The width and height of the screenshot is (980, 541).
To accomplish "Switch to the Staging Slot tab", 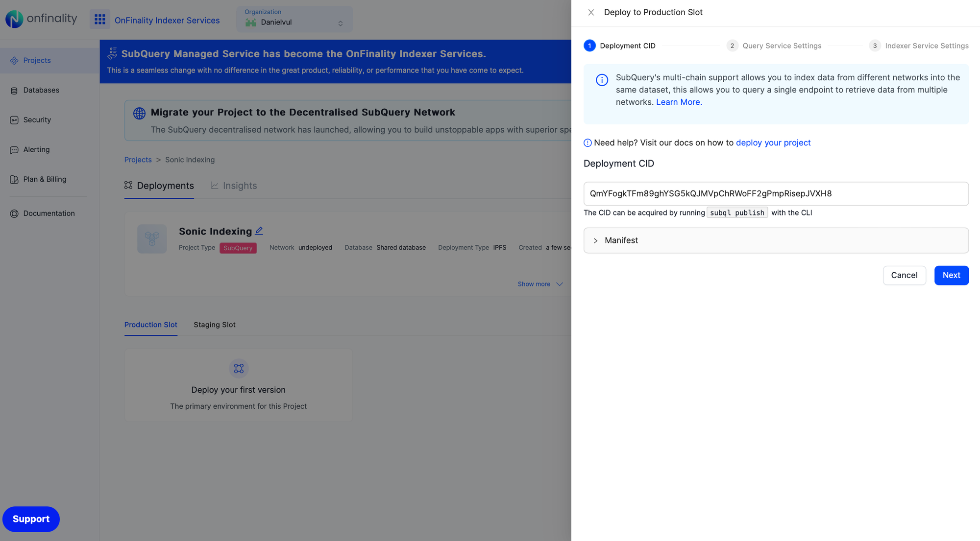I will pos(214,325).
